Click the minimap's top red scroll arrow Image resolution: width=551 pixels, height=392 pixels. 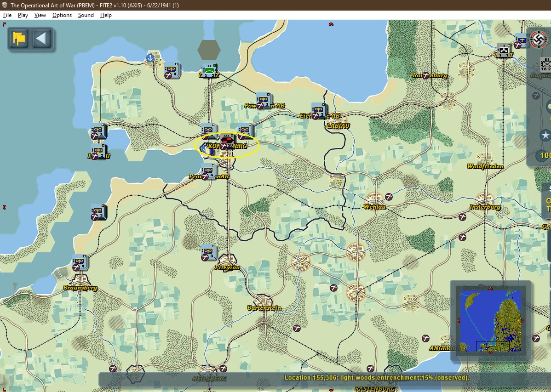[x=491, y=289]
